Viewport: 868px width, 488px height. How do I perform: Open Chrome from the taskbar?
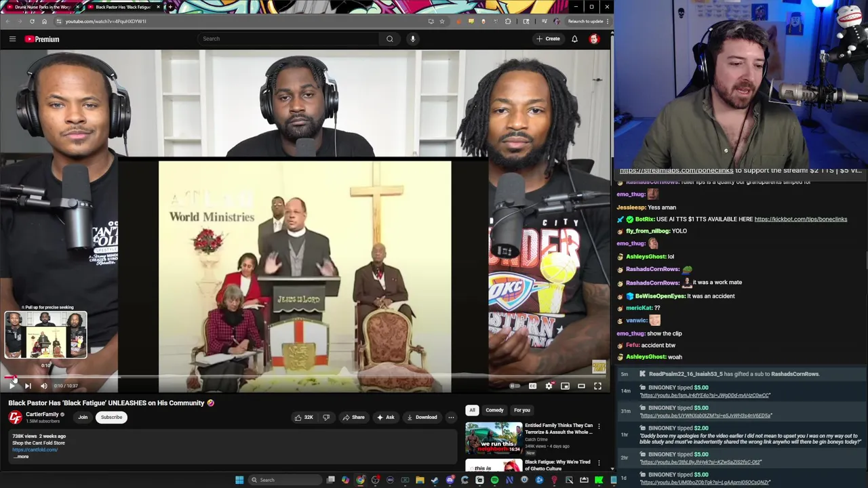[x=360, y=480]
